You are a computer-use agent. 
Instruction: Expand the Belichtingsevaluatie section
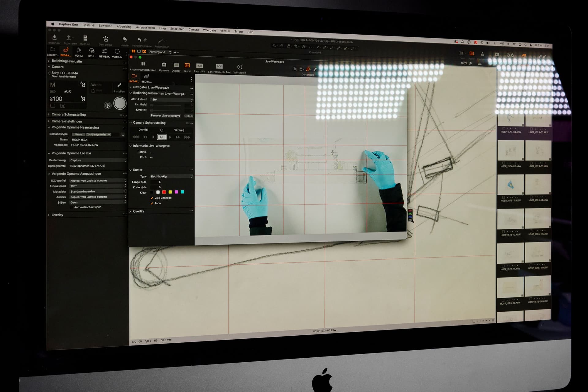[49, 61]
